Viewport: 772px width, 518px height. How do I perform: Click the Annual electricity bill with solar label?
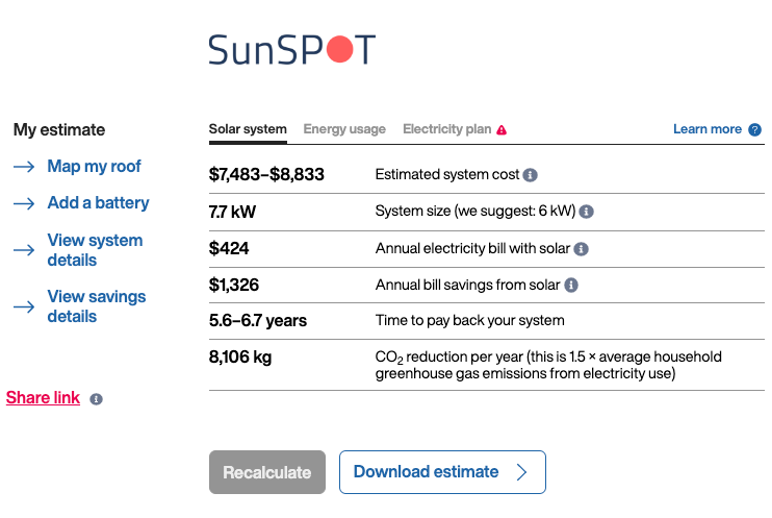pos(473,248)
